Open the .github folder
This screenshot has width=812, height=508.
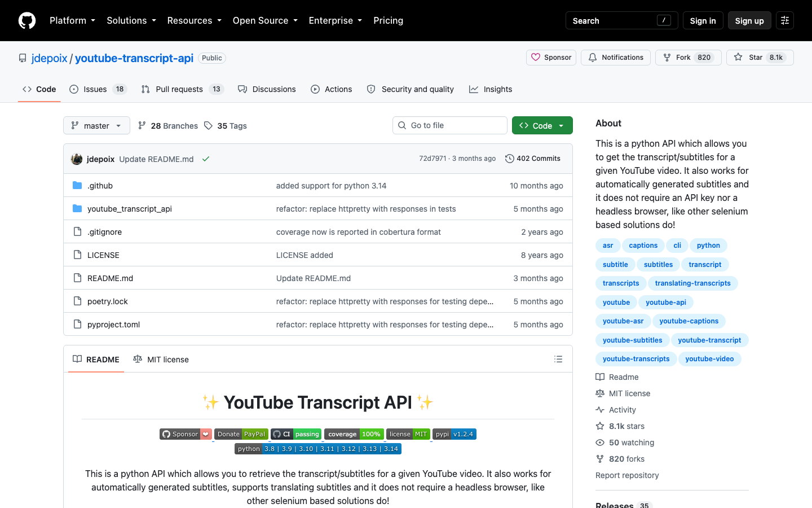click(x=100, y=186)
